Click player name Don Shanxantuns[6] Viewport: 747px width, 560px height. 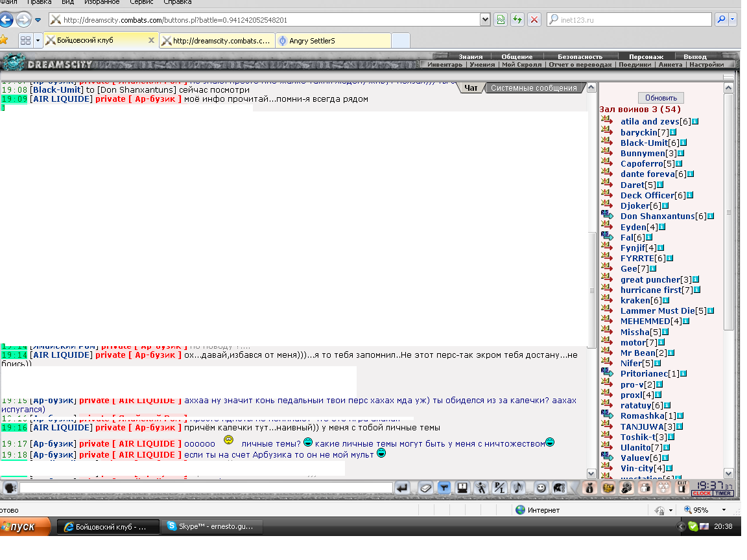click(663, 216)
